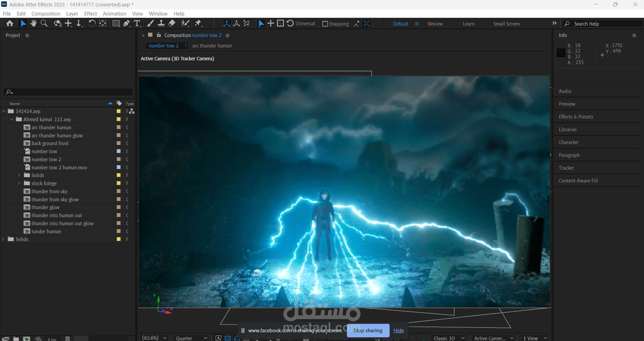Screen dimensions: 644x341
Task: Click label color swatch of thunder glow
Action: (118, 207)
